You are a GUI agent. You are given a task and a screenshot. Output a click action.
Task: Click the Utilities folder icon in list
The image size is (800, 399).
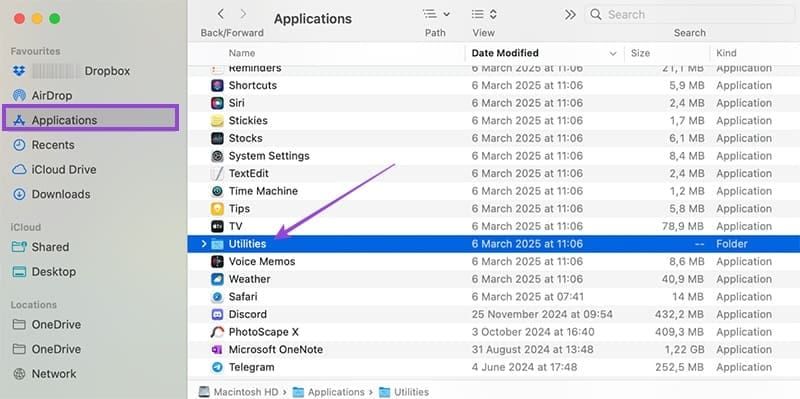(x=217, y=244)
